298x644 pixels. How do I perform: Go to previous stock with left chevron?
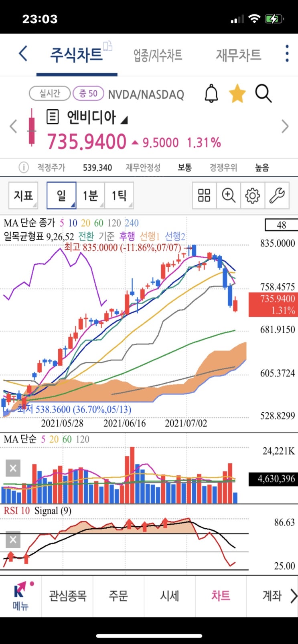[x=13, y=126]
